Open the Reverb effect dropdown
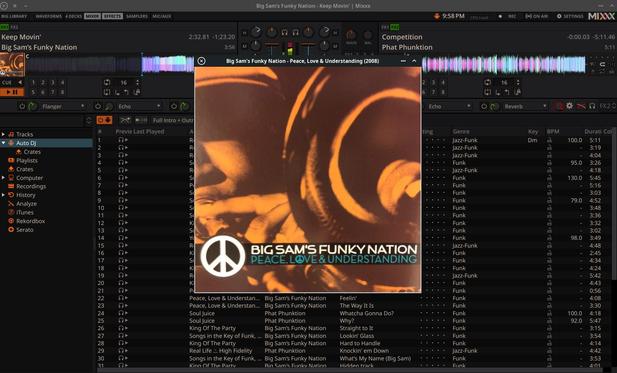The width and height of the screenshot is (617, 373). [x=525, y=106]
